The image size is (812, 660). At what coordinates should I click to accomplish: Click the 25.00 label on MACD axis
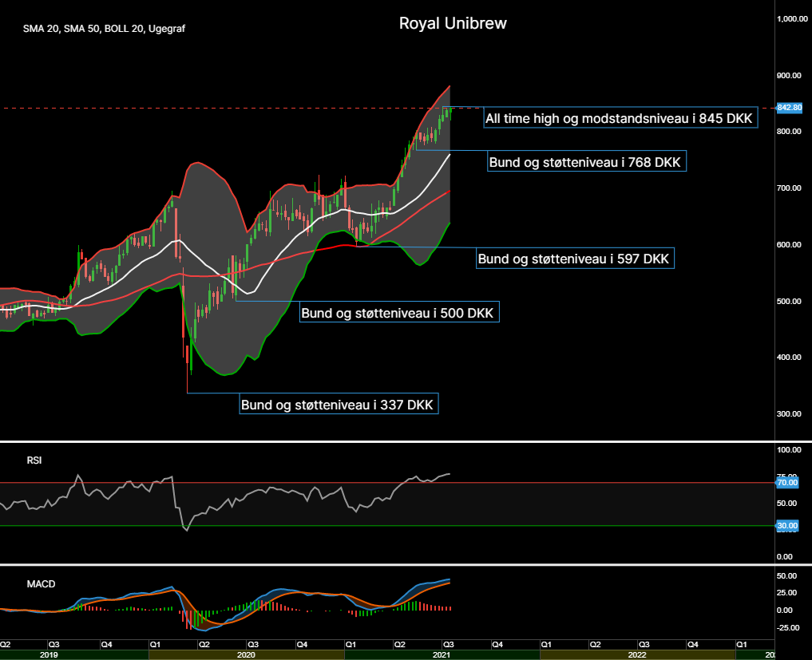786,593
